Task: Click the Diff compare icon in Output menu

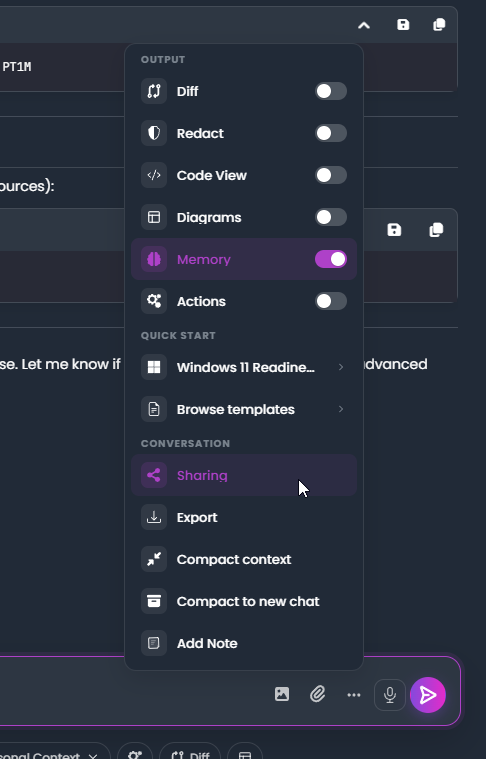Action: (x=154, y=91)
